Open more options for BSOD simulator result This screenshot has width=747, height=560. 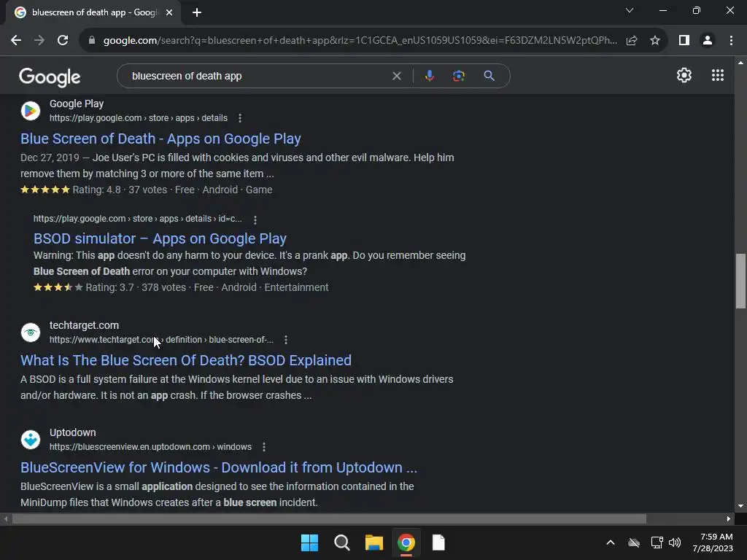pyautogui.click(x=255, y=220)
